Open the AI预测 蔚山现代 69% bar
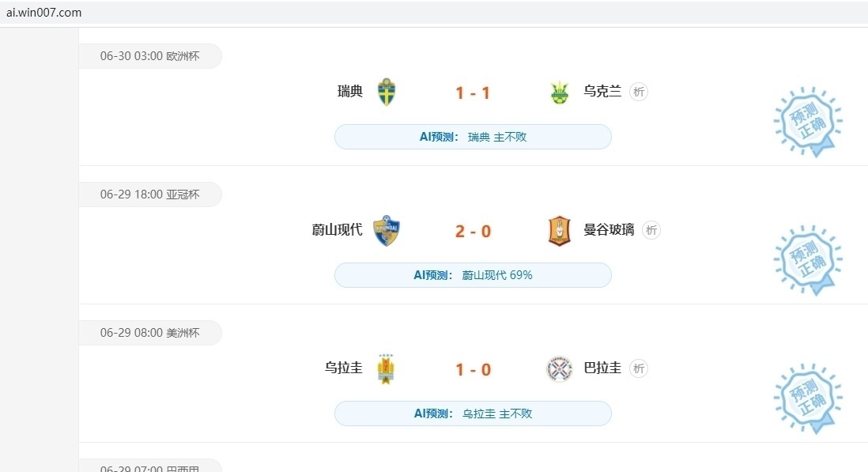Image resolution: width=868 pixels, height=472 pixels. pos(473,275)
